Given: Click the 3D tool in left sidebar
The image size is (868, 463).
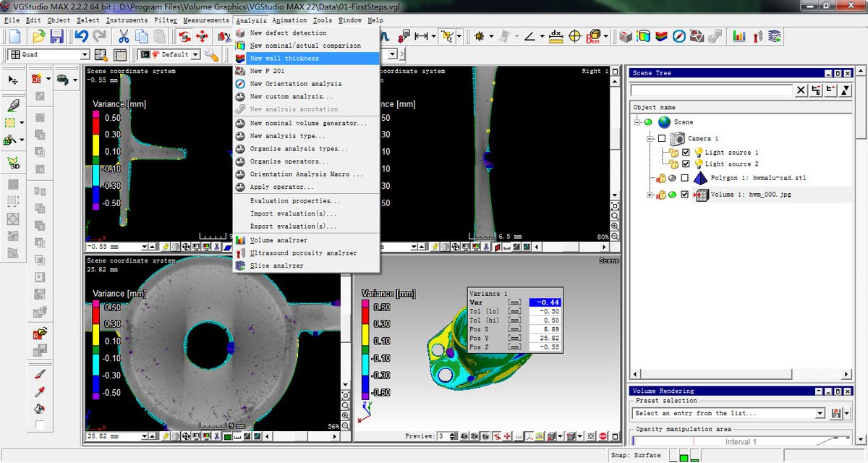Looking at the screenshot, I should pos(14,164).
